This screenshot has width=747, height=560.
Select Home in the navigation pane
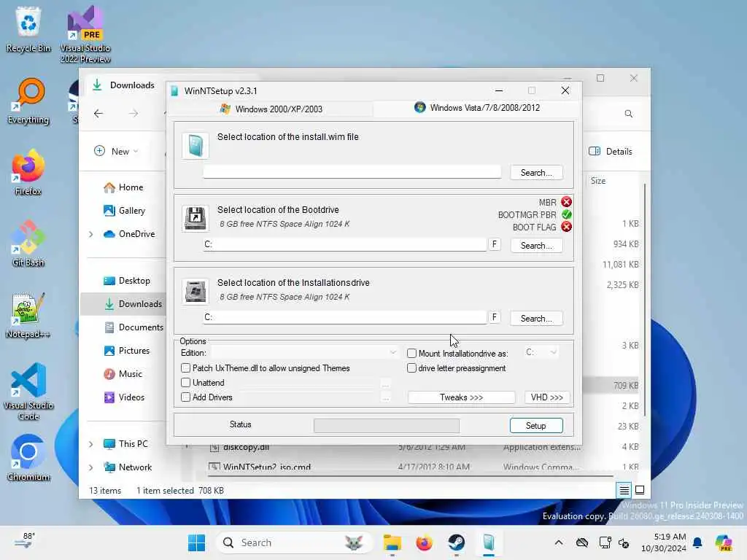coord(123,187)
